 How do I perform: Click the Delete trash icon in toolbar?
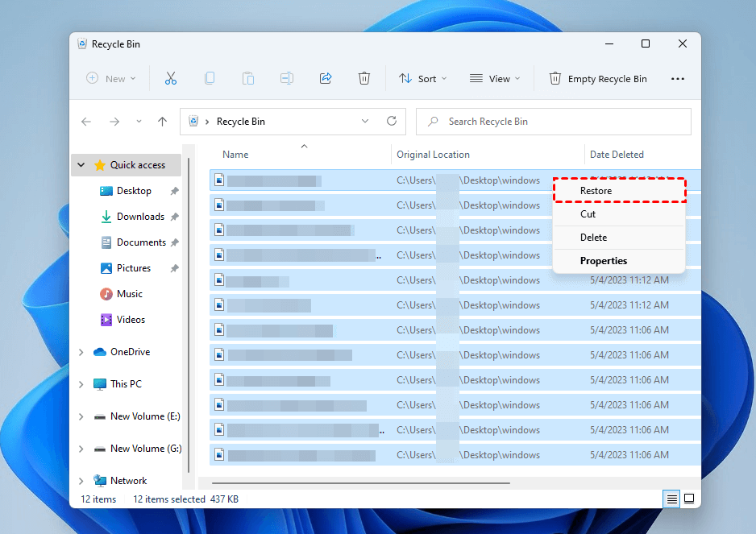pyautogui.click(x=364, y=78)
